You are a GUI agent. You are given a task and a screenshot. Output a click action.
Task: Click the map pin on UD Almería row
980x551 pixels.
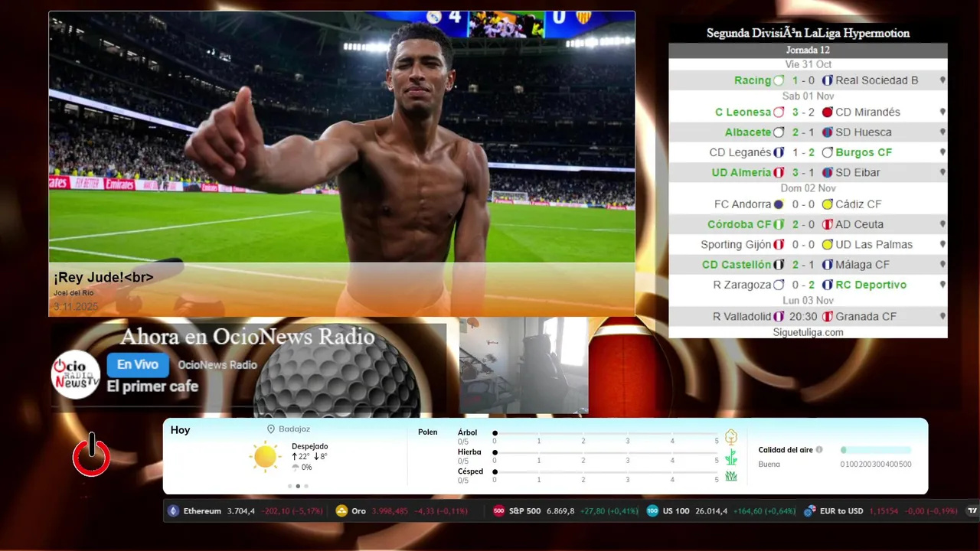[942, 172]
